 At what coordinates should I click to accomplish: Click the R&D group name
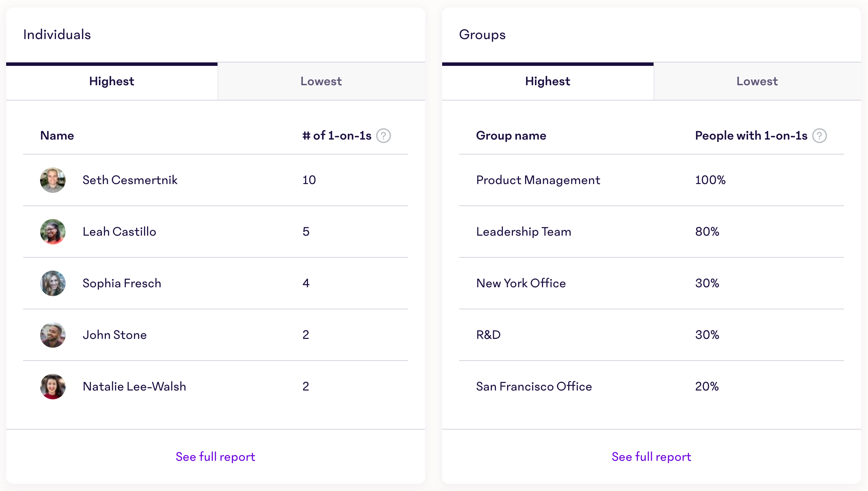tap(488, 335)
